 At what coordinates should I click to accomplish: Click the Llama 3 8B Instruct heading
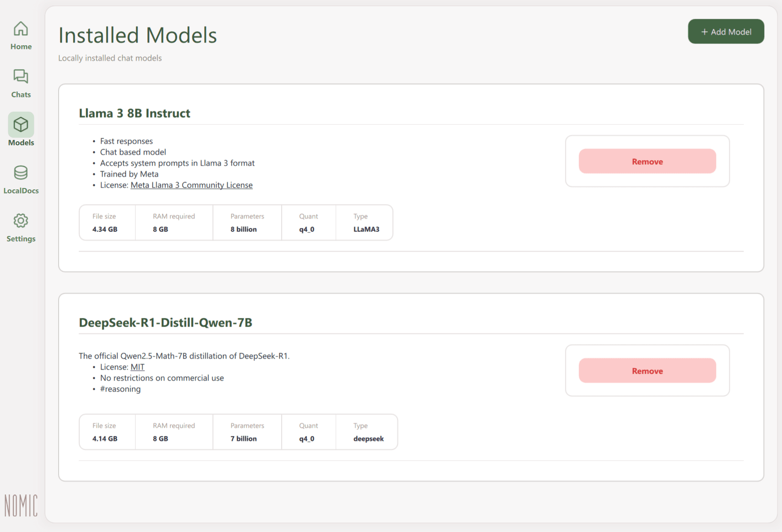click(134, 113)
